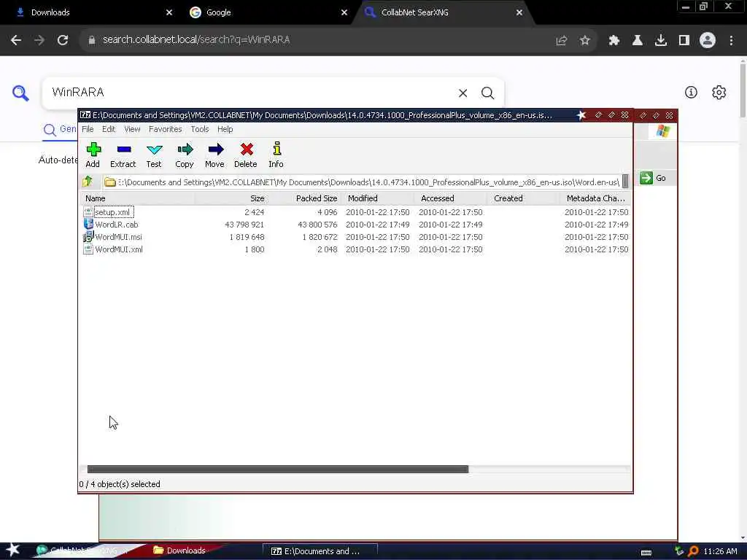Select the setup.xml file icon

[88, 212]
